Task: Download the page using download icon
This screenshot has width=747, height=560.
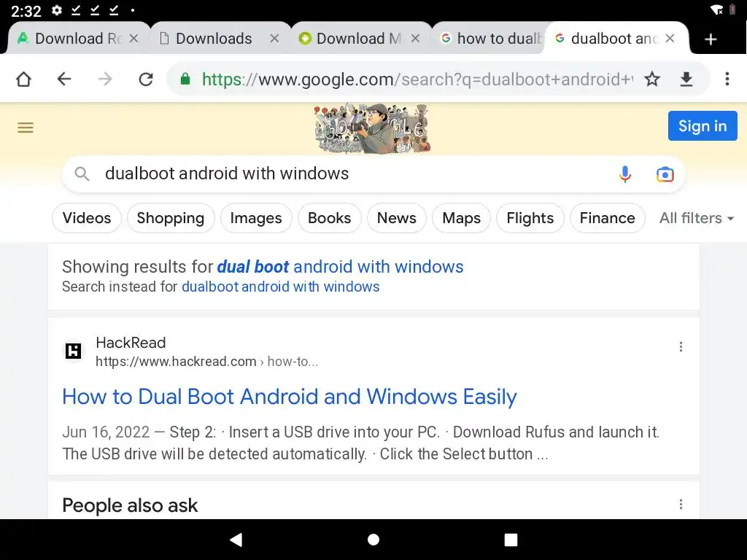Action: 686,79
